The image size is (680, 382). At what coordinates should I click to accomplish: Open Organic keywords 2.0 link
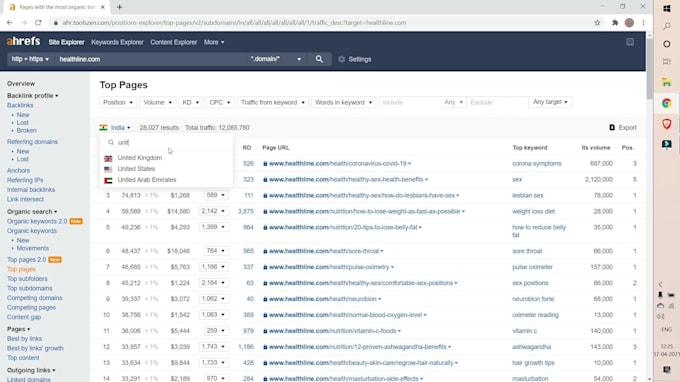(37, 221)
